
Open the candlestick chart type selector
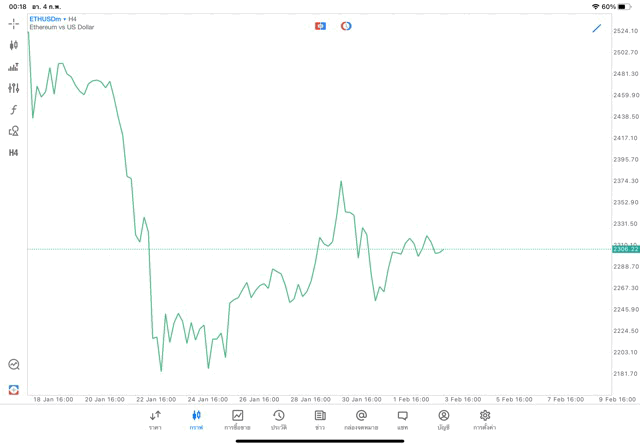coord(13,45)
